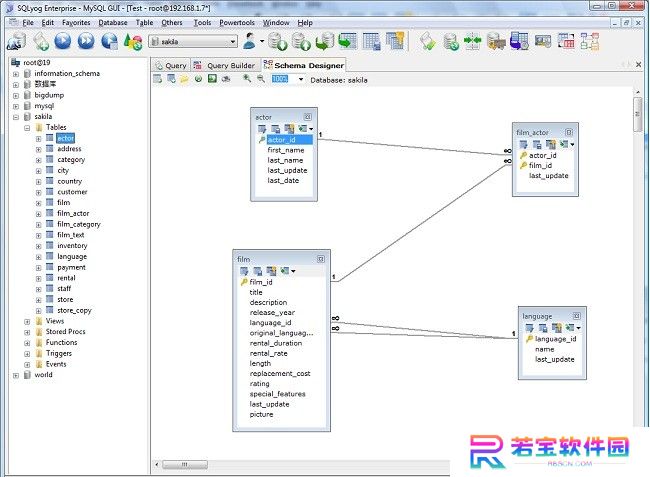Open dropdown arrow beside user manager icon
Screen dimensions: 650x477
click(x=262, y=41)
